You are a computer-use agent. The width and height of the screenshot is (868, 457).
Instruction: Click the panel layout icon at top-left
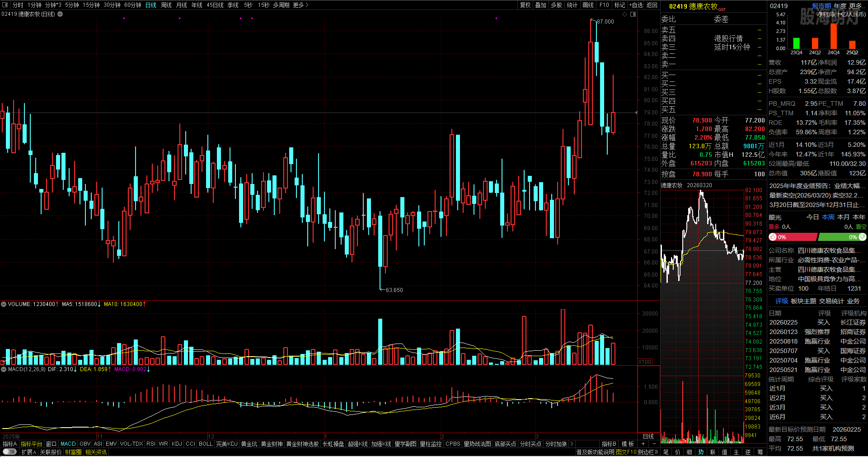(5, 5)
